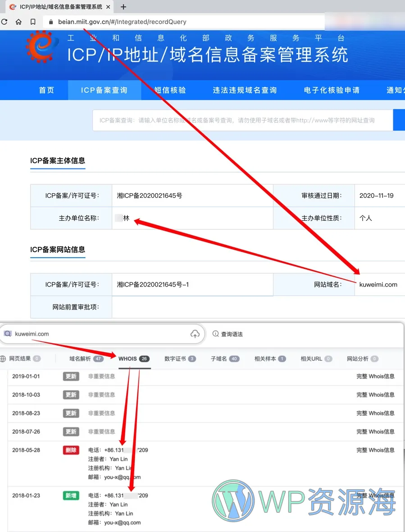
Task: Focus the ICP备案查询 search input
Action: 242,120
